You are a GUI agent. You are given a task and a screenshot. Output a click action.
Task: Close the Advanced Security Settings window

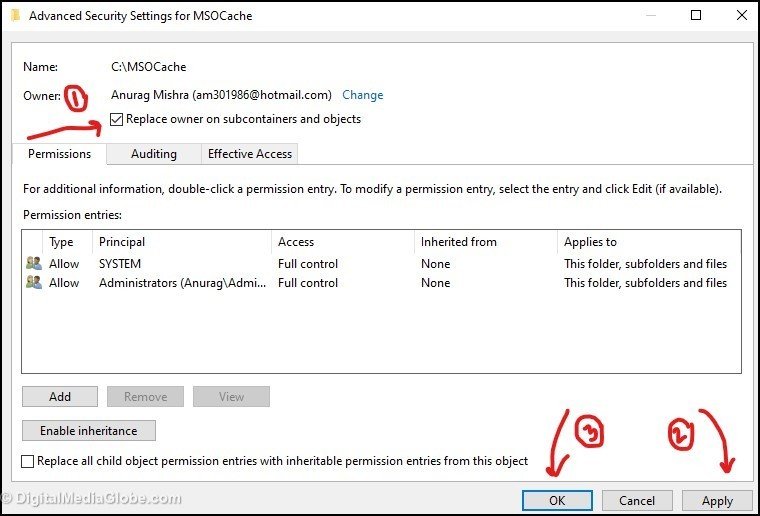click(742, 15)
